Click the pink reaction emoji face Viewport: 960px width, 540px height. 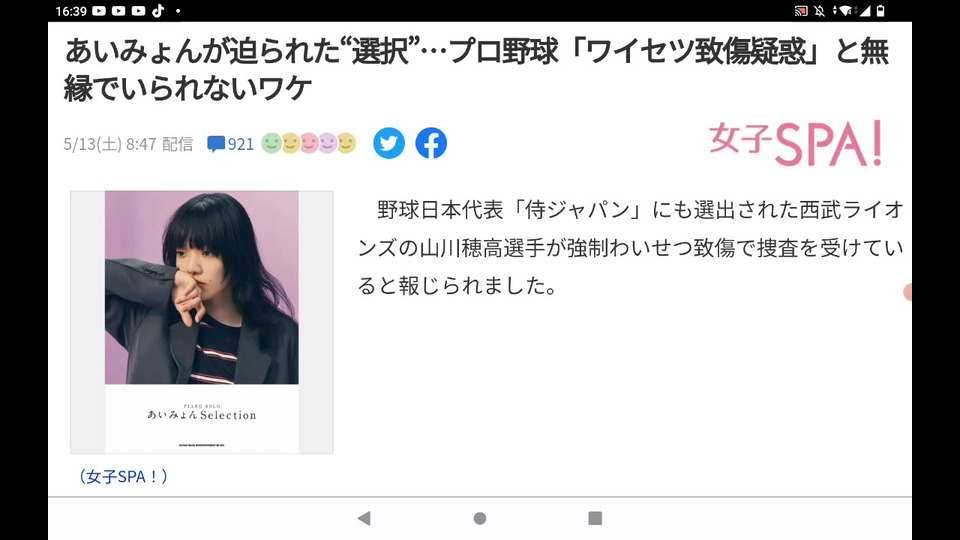coord(309,143)
